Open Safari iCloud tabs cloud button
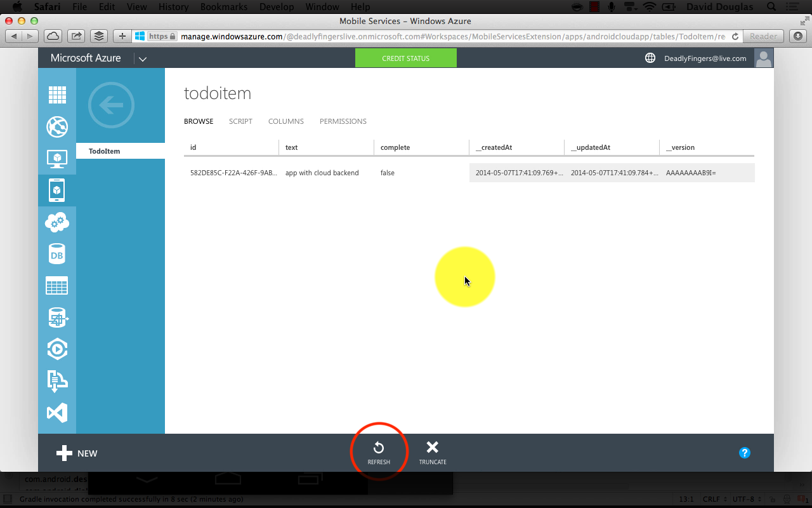The height and width of the screenshot is (508, 812). pyautogui.click(x=53, y=36)
